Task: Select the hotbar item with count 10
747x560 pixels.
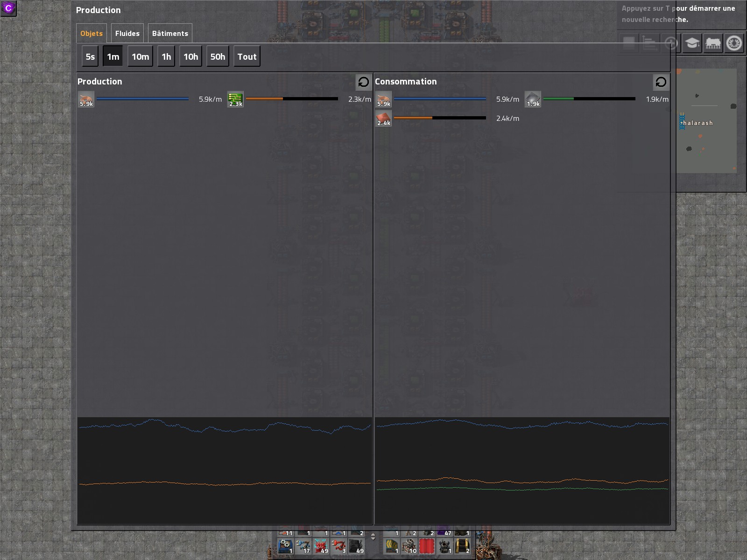Action: 409,546
